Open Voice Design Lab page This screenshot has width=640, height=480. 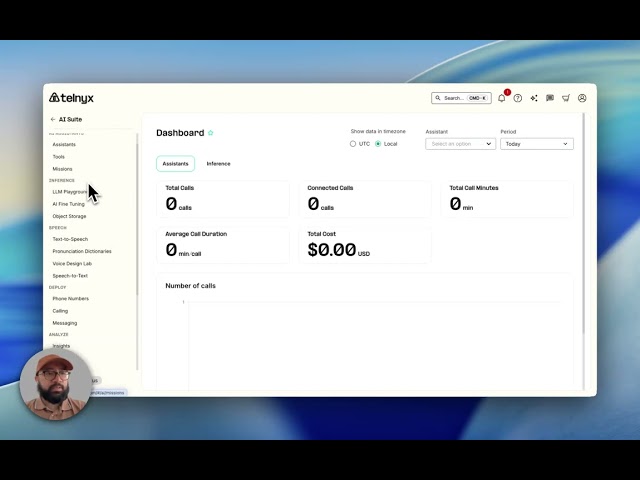[72, 264]
